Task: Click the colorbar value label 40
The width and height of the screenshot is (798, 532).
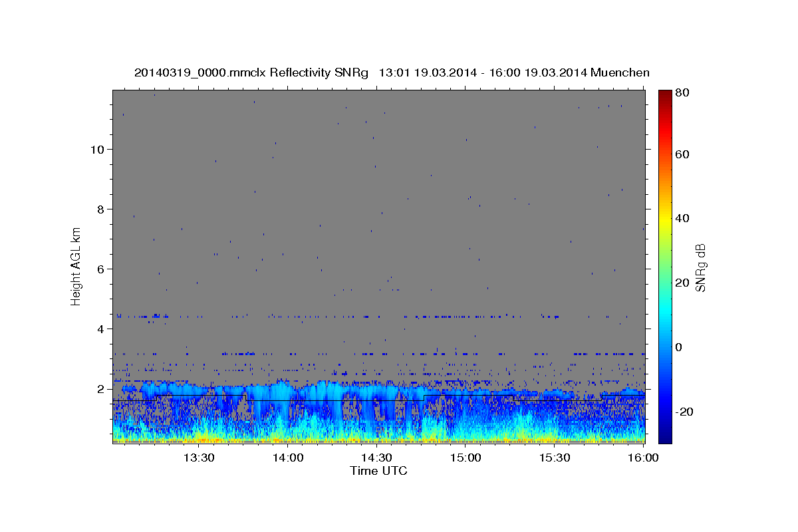Action: (683, 218)
